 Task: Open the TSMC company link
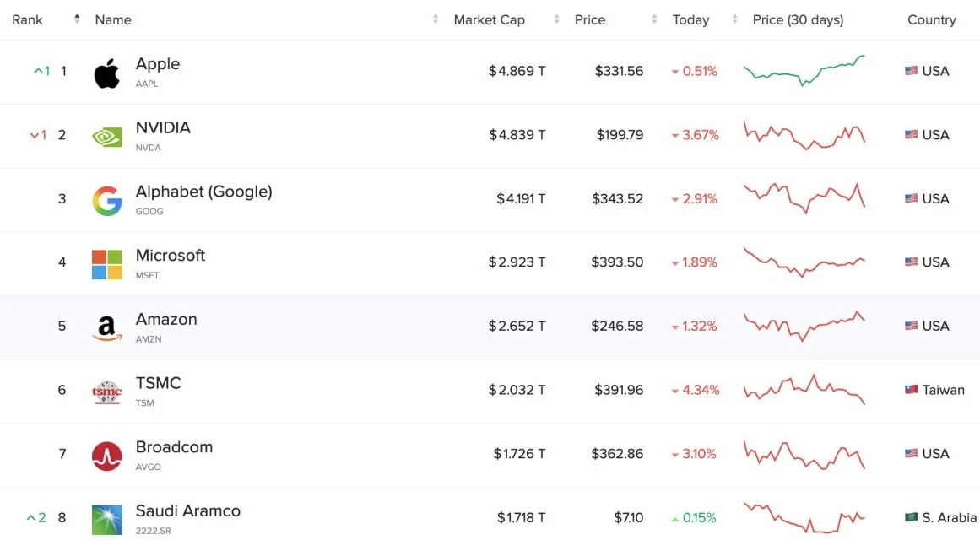[x=158, y=383]
